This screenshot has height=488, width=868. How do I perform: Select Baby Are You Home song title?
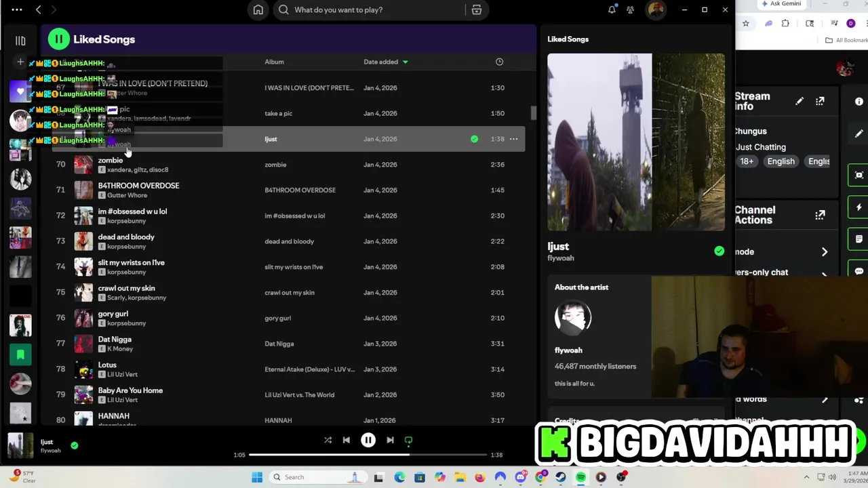coord(130,390)
